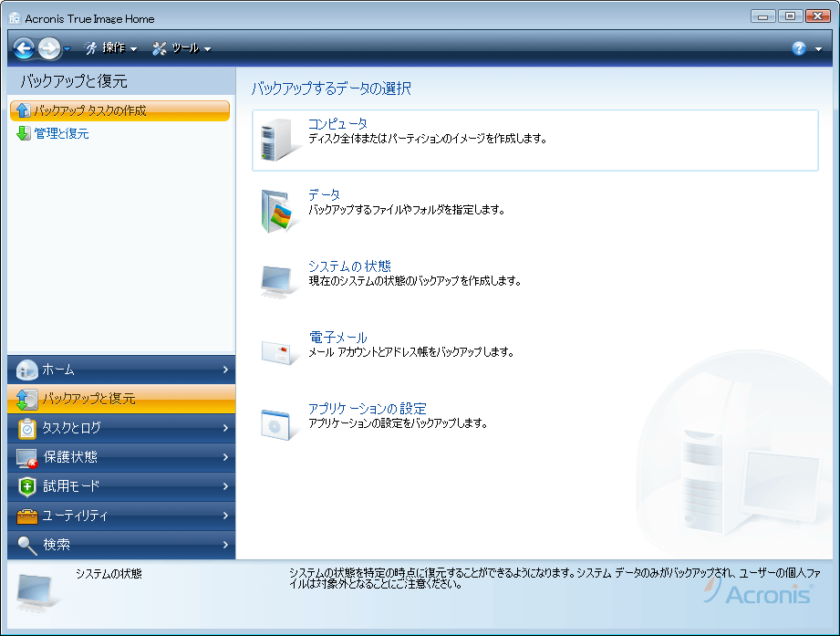The width and height of the screenshot is (840, 636).
Task: Expand the 試用モード chevron arrow
Action: tap(225, 486)
